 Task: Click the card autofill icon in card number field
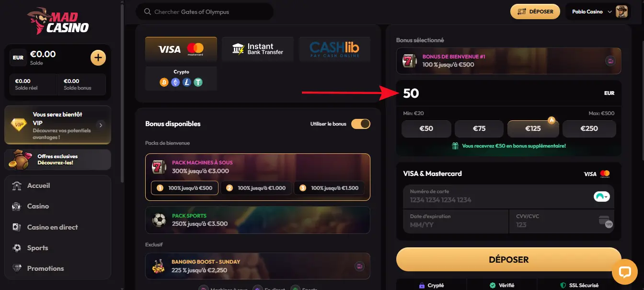[601, 196]
